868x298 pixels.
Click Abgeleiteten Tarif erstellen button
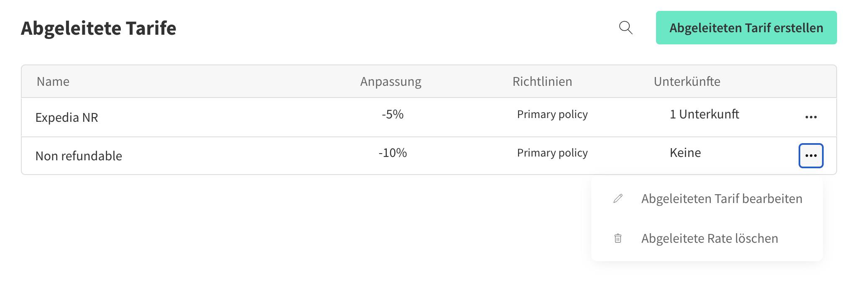tap(746, 28)
